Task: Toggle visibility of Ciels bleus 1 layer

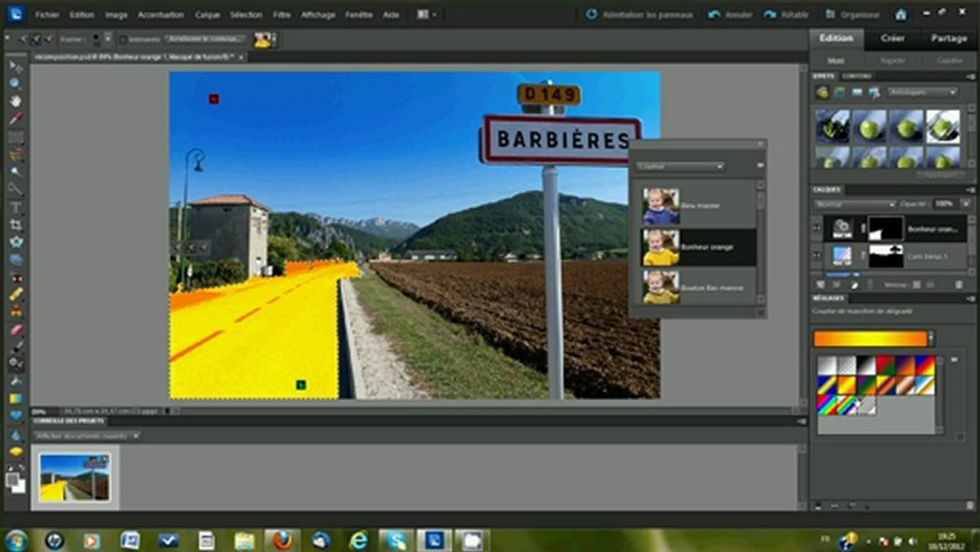Action: click(x=817, y=255)
